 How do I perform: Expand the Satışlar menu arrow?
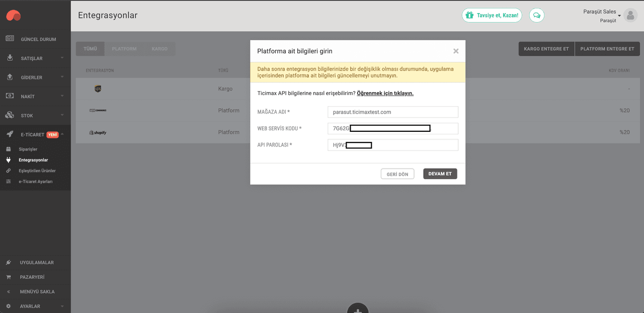(x=62, y=58)
